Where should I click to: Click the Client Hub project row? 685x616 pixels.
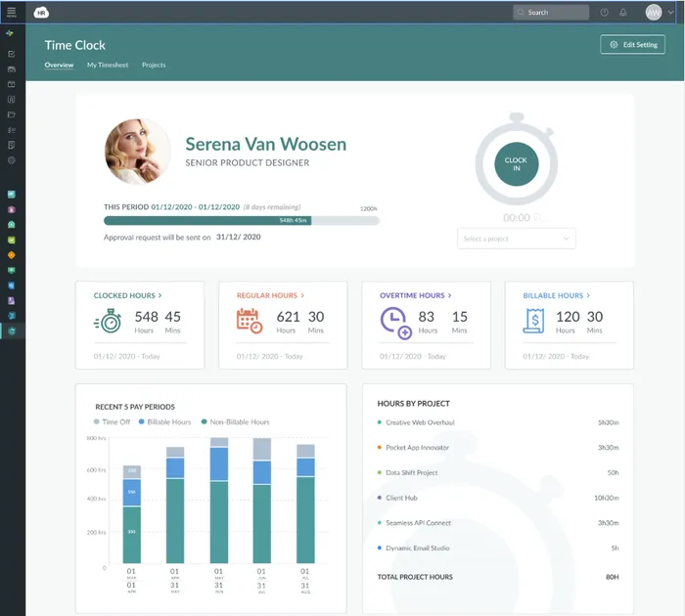coord(498,498)
